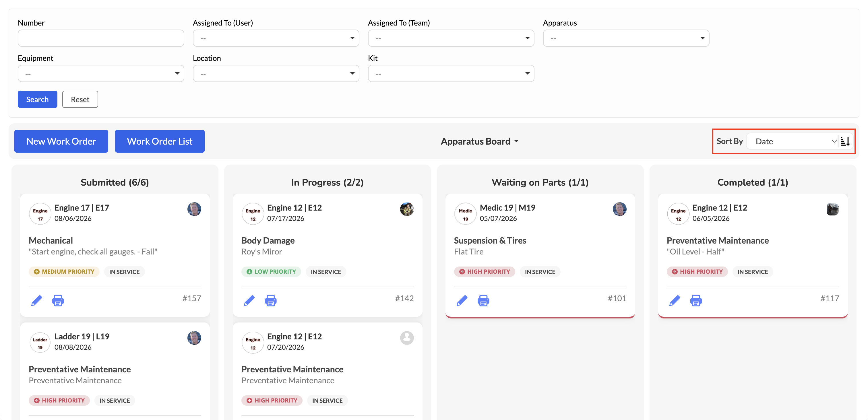
Task: Click the Search button
Action: pos(37,99)
